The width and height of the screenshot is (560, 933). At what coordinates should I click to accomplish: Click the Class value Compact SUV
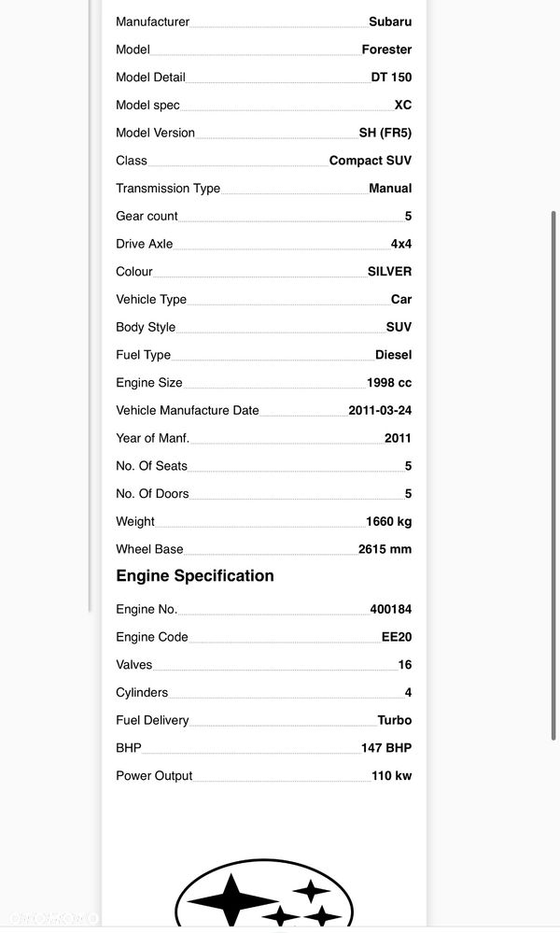click(x=371, y=161)
